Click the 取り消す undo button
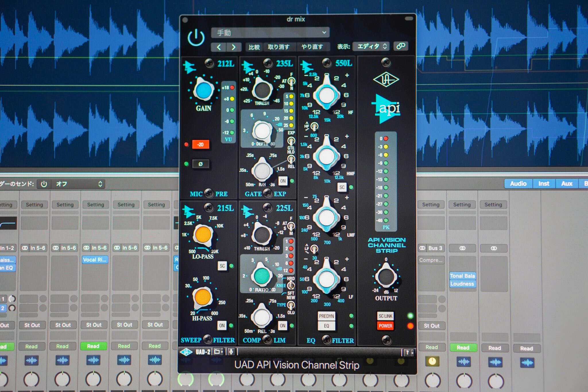 click(x=278, y=47)
